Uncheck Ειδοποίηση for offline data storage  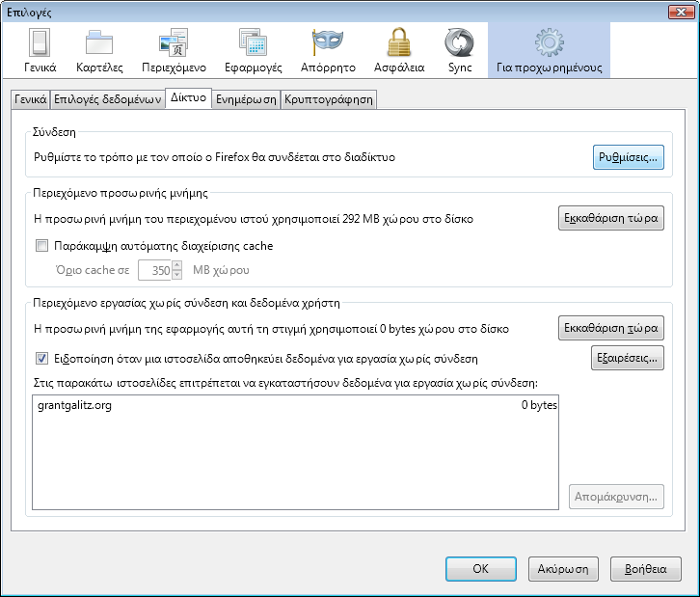42,358
